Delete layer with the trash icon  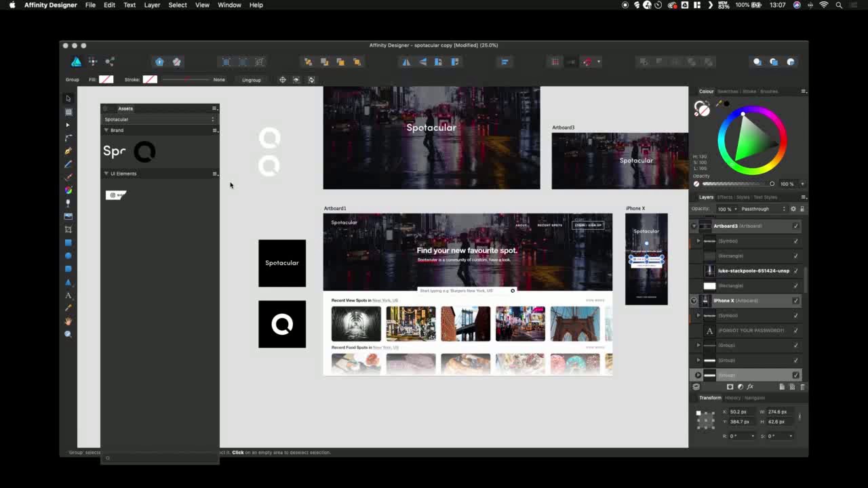tap(802, 387)
